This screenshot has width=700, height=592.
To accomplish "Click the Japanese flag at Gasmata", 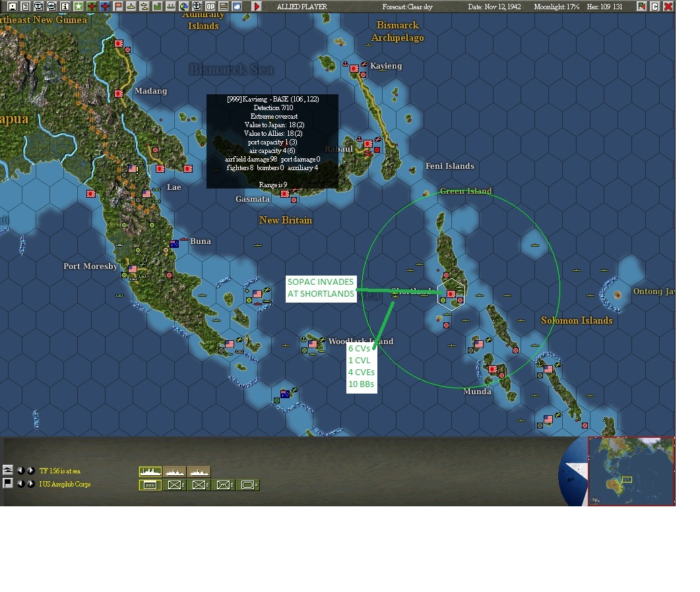I will 285,194.
